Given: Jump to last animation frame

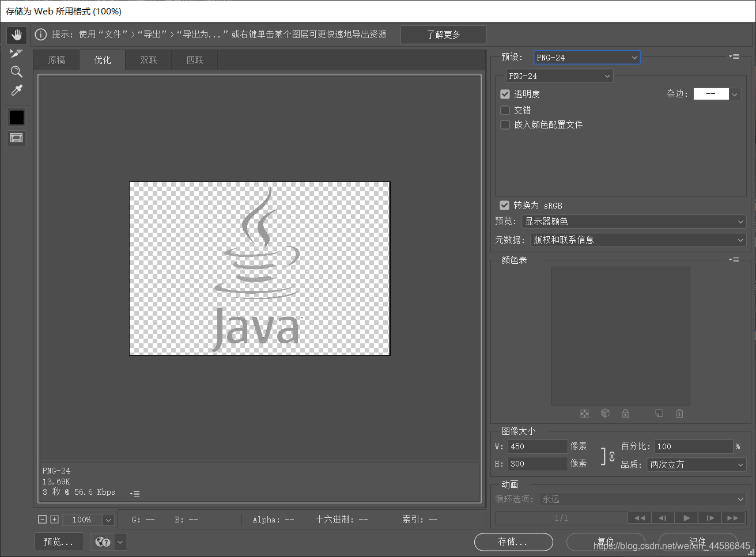Looking at the screenshot, I should pyautogui.click(x=733, y=518).
